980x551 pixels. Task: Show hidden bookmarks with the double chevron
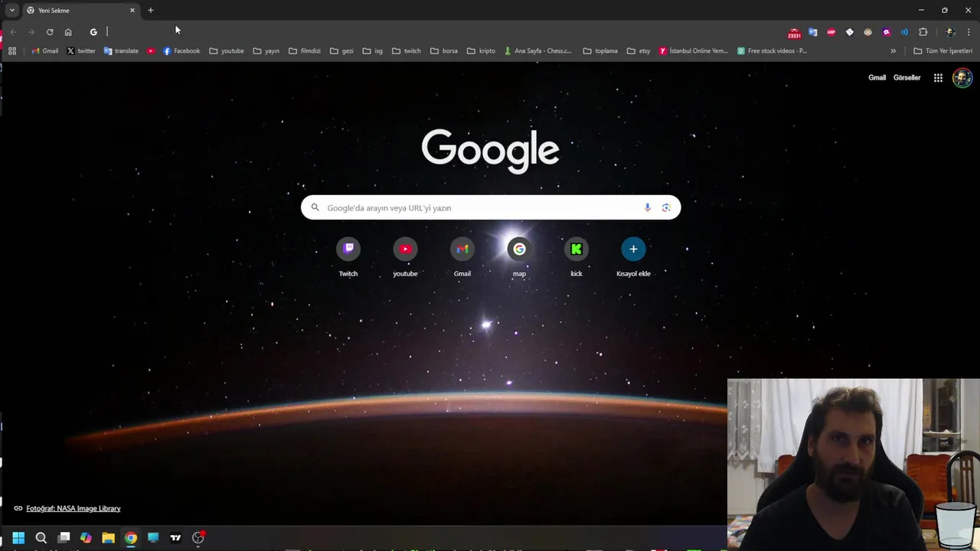click(893, 51)
